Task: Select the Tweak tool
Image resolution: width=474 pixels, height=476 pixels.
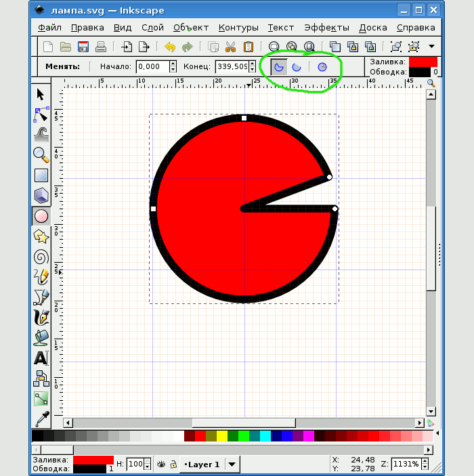Action: [41, 135]
